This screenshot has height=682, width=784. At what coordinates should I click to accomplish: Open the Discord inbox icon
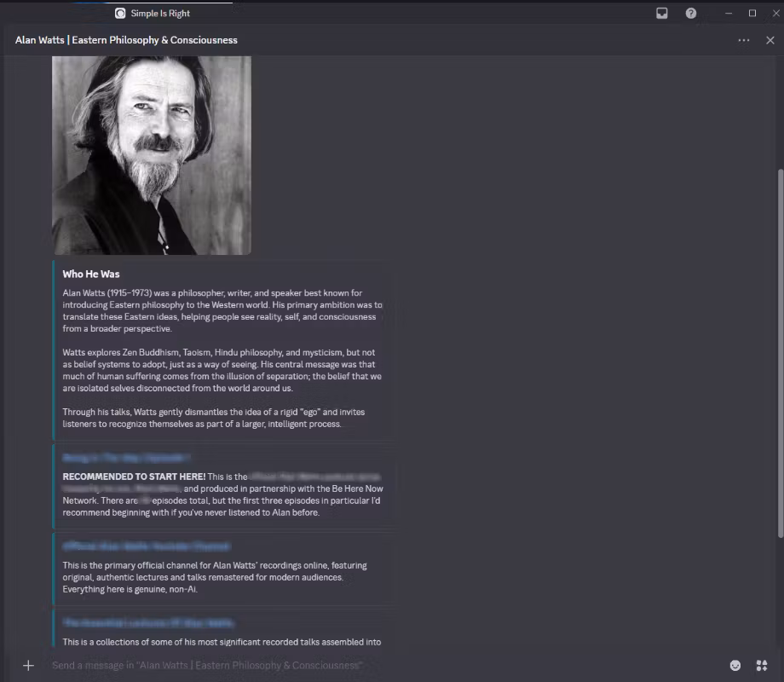(x=662, y=13)
